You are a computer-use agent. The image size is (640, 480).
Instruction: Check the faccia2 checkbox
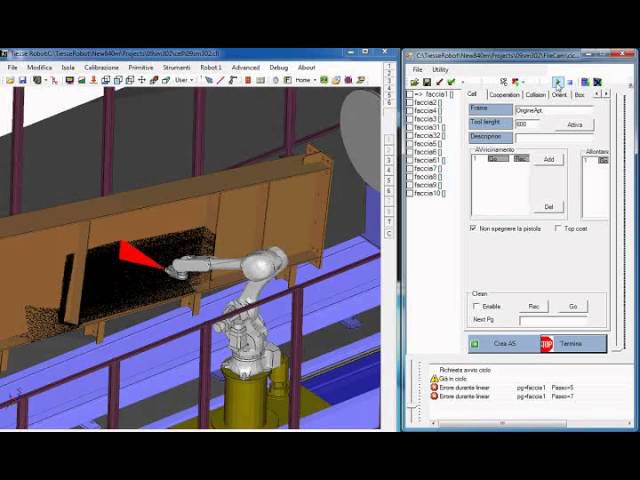tap(410, 103)
